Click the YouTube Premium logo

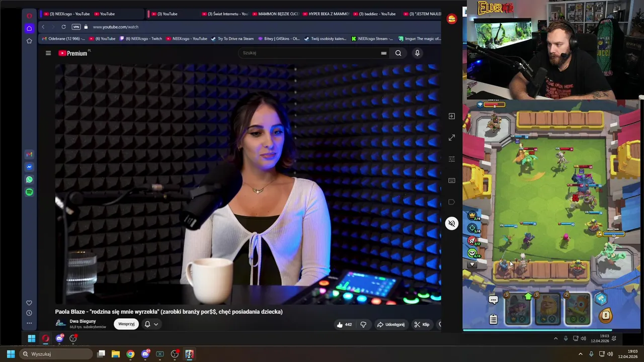coord(73,53)
